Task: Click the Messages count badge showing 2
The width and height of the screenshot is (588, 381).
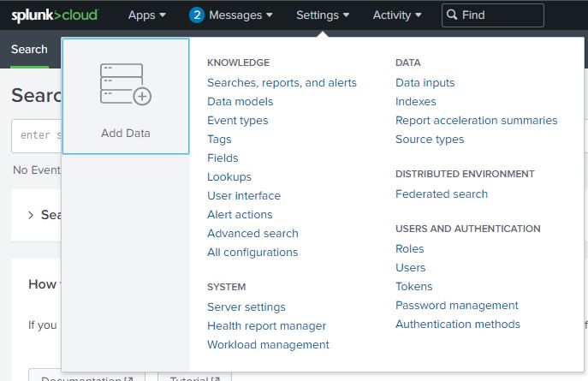Action: click(197, 15)
